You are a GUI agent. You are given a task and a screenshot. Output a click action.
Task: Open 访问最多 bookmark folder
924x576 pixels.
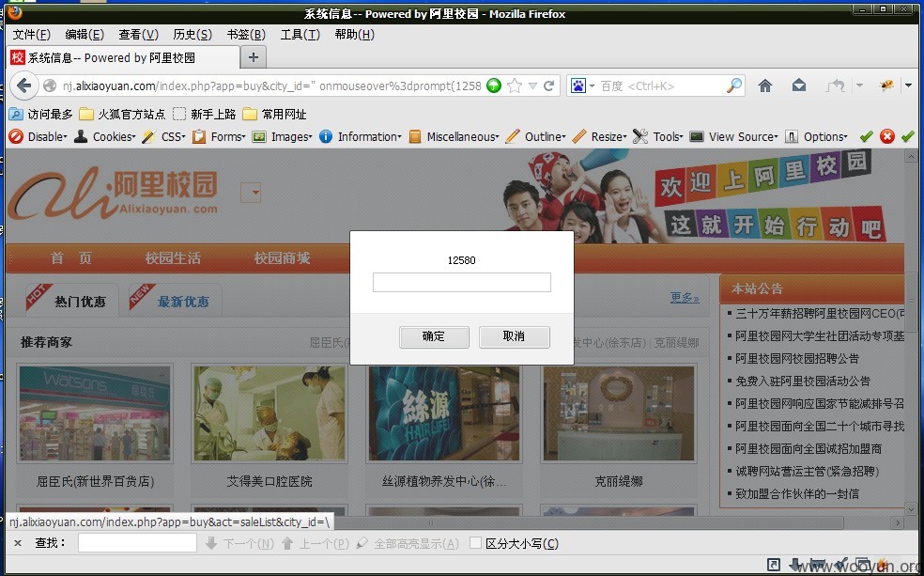[41, 115]
